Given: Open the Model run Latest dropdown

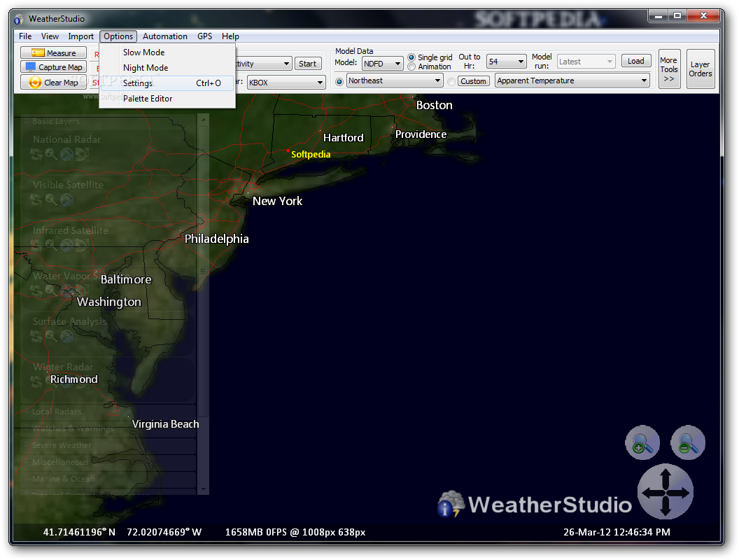Looking at the screenshot, I should click(x=586, y=62).
